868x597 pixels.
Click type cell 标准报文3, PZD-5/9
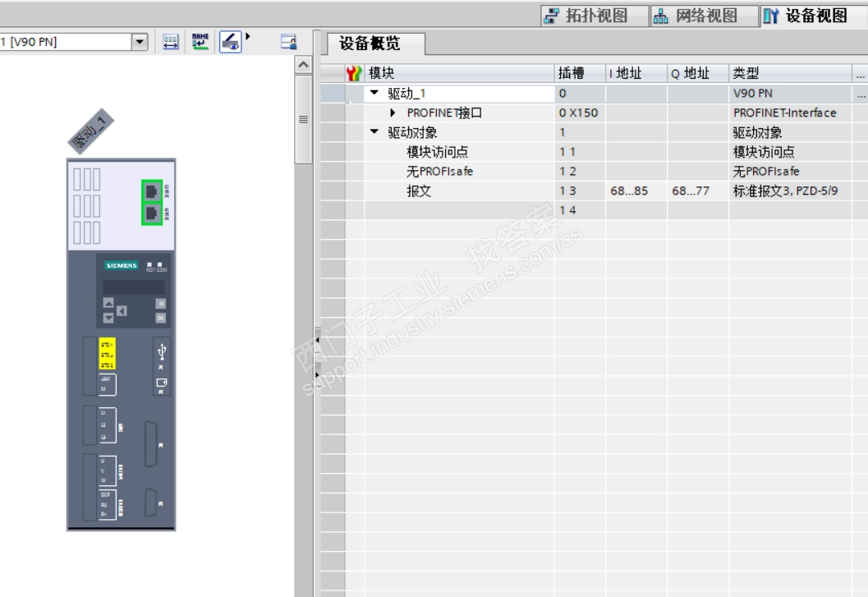tap(790, 191)
